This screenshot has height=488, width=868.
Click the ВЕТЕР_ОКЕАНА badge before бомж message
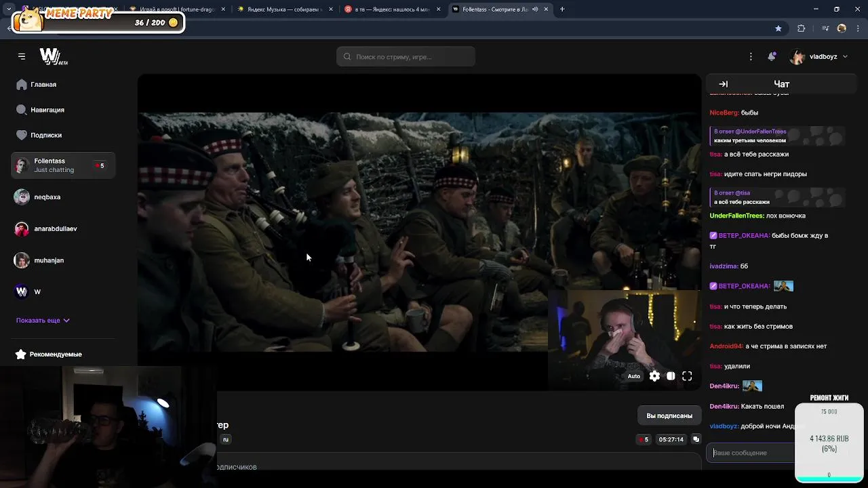coord(713,236)
